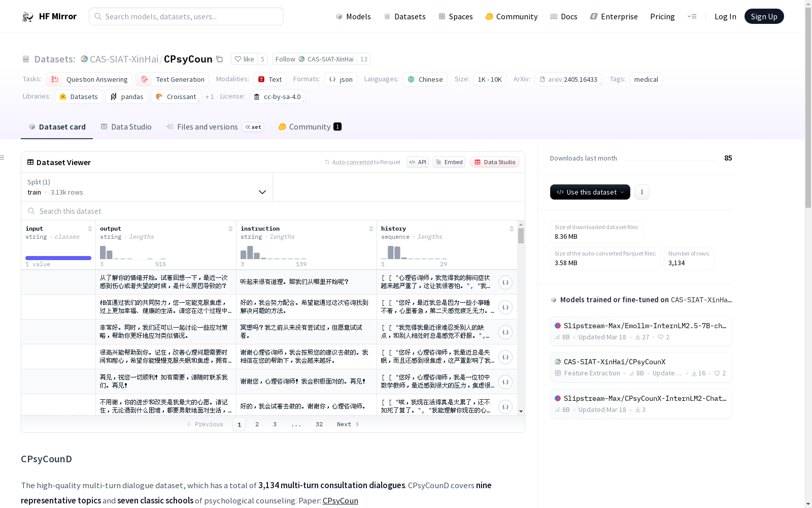Viewport: 812px width, 508px height.
Task: Expand JSON view for second table row
Action: coord(505,307)
